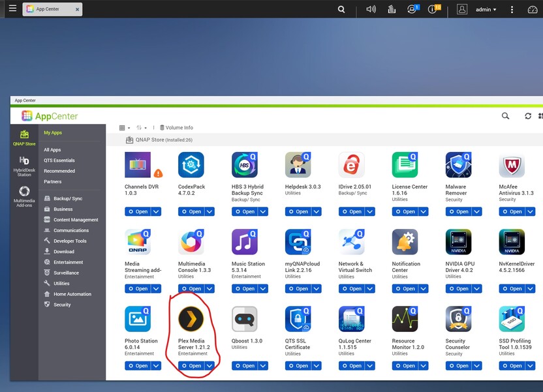Filter by Home Automation category
The height and width of the screenshot is (392, 543).
point(67,294)
